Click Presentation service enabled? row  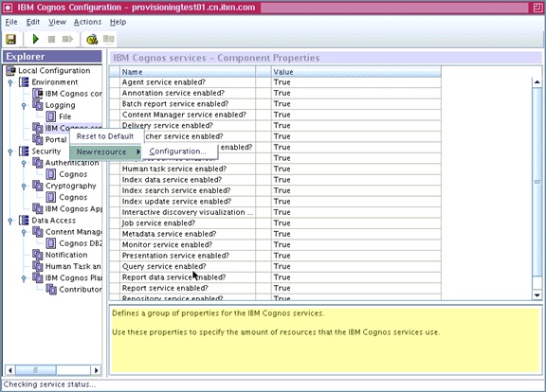point(275,256)
